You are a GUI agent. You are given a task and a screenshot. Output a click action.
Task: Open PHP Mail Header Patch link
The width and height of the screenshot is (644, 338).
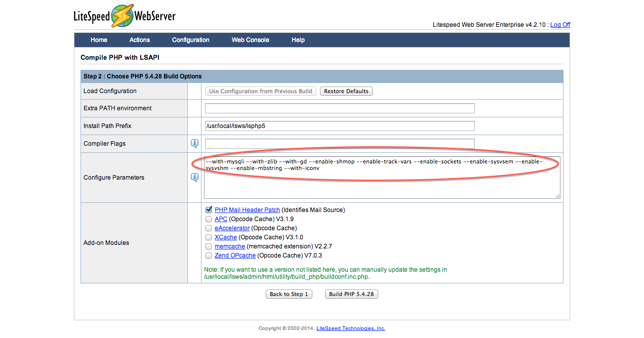pos(247,210)
